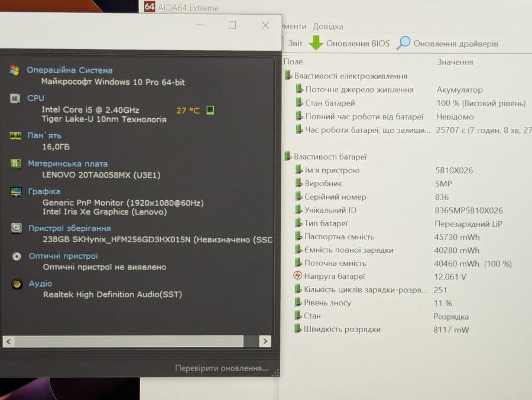Screen dimensions: 532x400
Task: Select the 40280 mWh full charge value
Action: coord(457,250)
